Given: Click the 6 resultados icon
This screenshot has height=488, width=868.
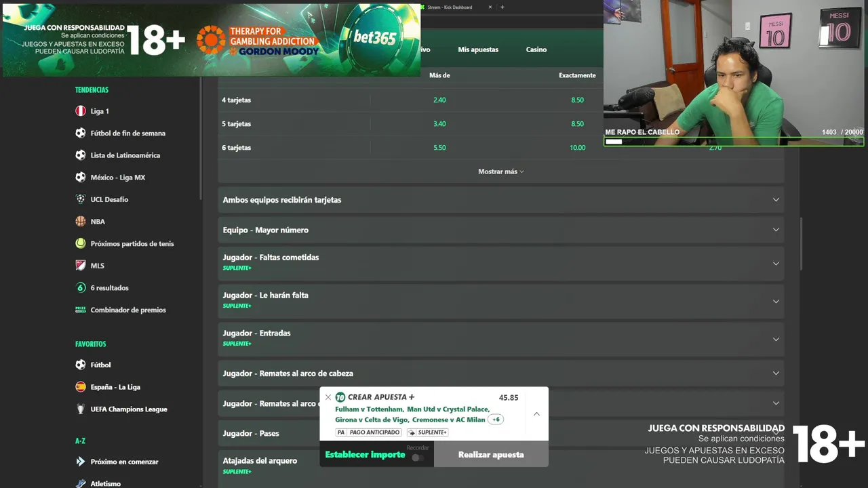Looking at the screenshot, I should click(81, 287).
